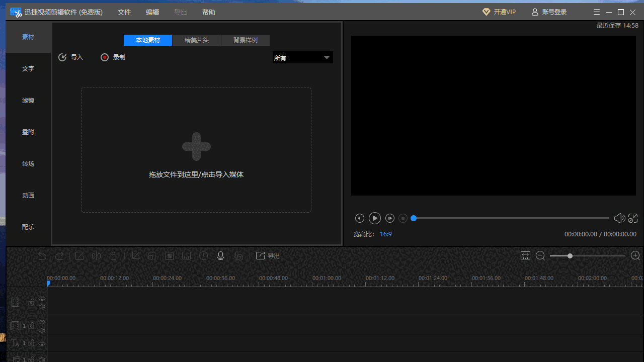
Task: Click the microphone voiceover record icon
Action: coord(220,256)
